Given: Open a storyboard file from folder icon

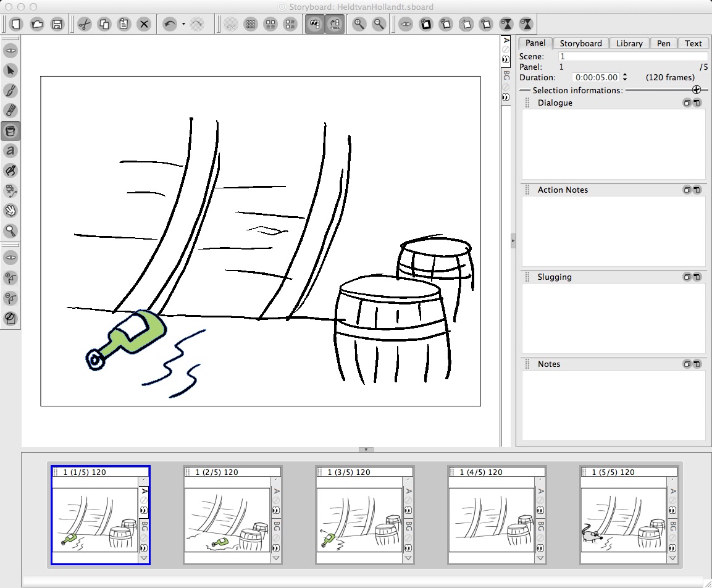Looking at the screenshot, I should (37, 24).
